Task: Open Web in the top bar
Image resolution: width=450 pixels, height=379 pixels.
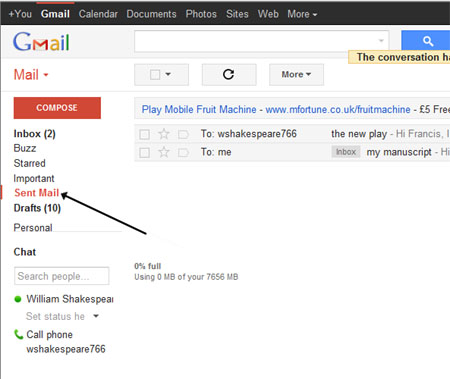Action: (x=268, y=14)
